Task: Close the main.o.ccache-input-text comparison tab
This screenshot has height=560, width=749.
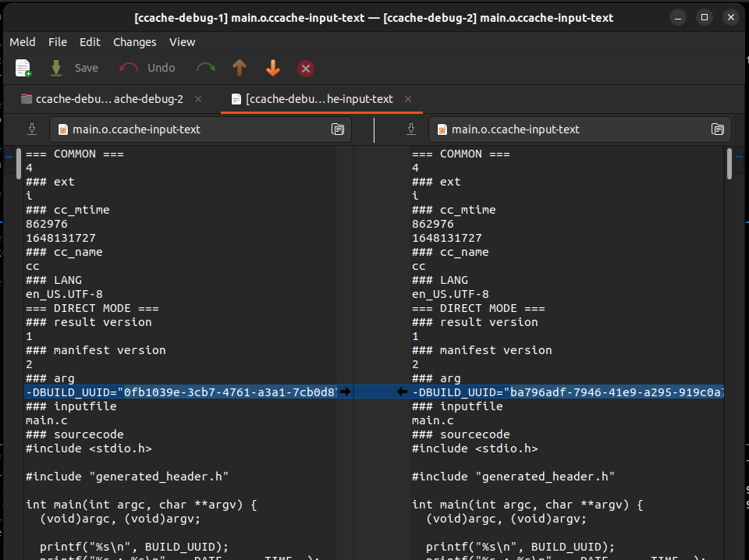Action: coord(408,99)
